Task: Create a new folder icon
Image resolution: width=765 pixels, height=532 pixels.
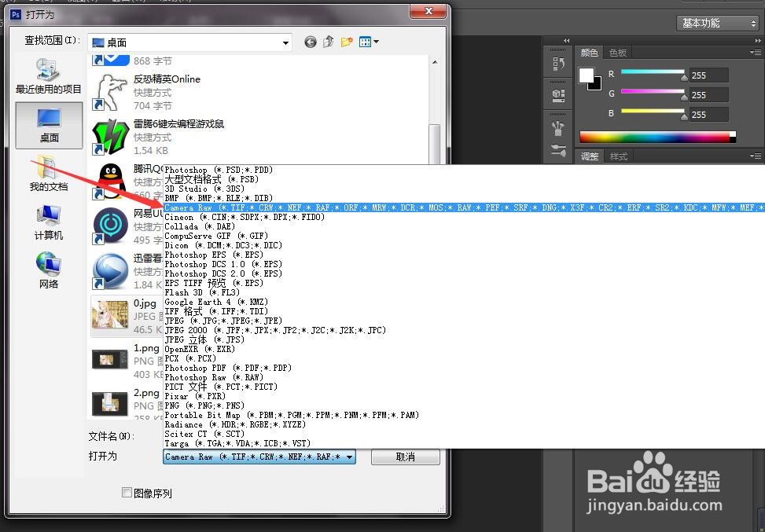Action: 347,42
